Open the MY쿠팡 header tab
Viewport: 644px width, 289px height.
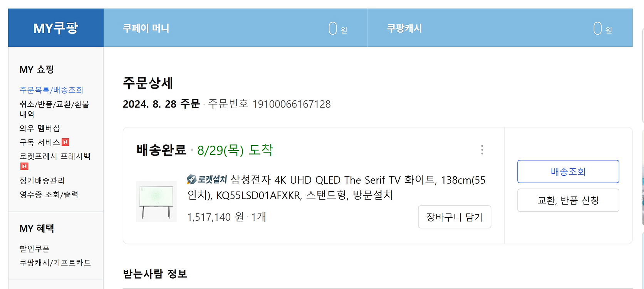coord(56,28)
